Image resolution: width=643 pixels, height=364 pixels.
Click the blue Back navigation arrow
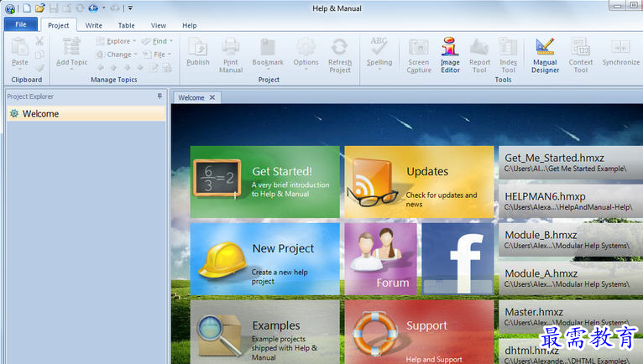(x=93, y=8)
